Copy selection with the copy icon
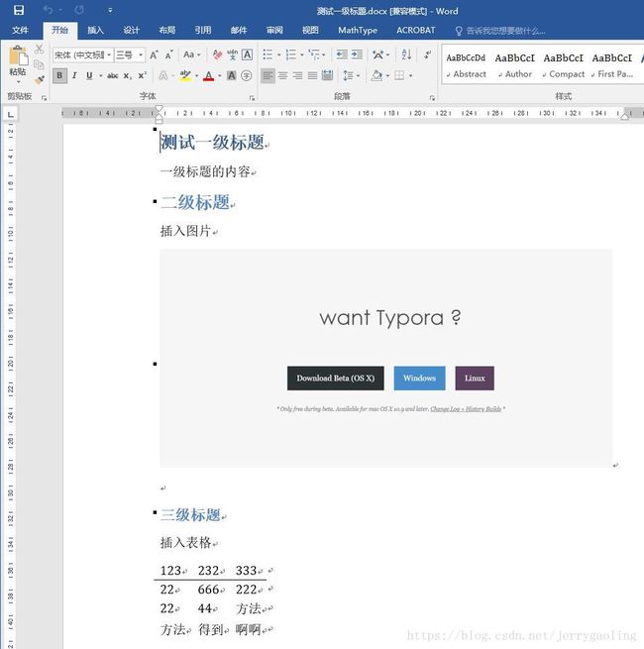 coord(39,64)
